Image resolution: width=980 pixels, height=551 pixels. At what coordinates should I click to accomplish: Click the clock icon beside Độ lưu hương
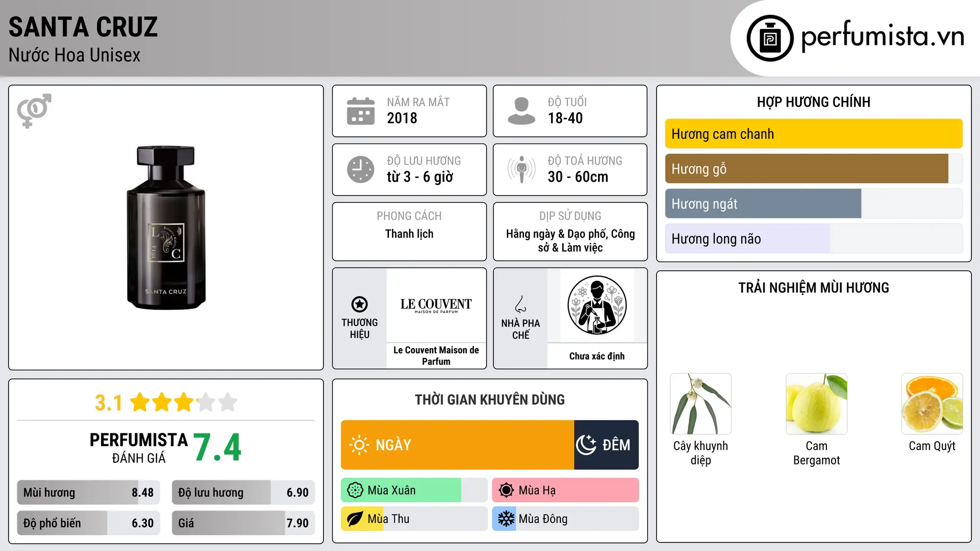[x=361, y=169]
